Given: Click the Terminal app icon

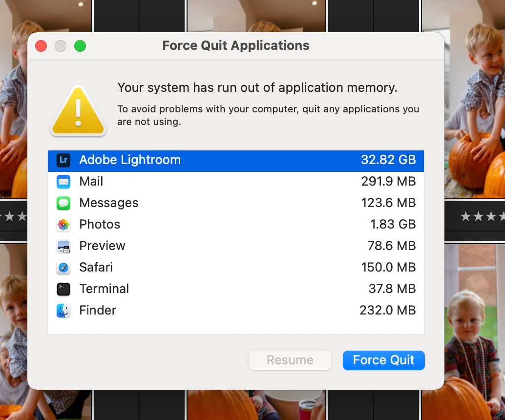Looking at the screenshot, I should tap(63, 289).
